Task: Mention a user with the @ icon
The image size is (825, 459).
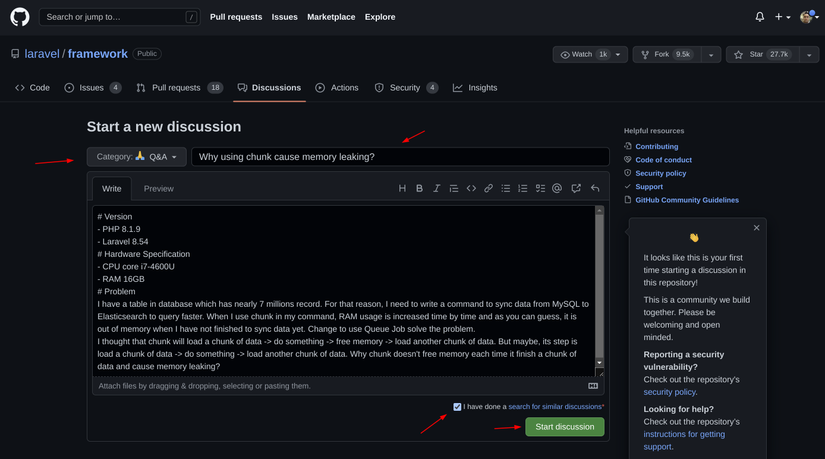Action: coord(557,188)
